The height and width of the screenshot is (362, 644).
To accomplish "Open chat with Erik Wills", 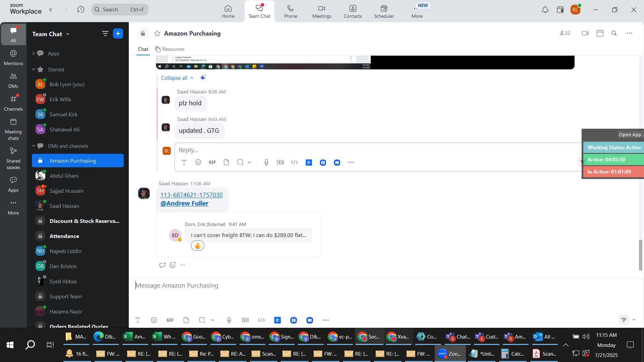I will click(x=78, y=99).
